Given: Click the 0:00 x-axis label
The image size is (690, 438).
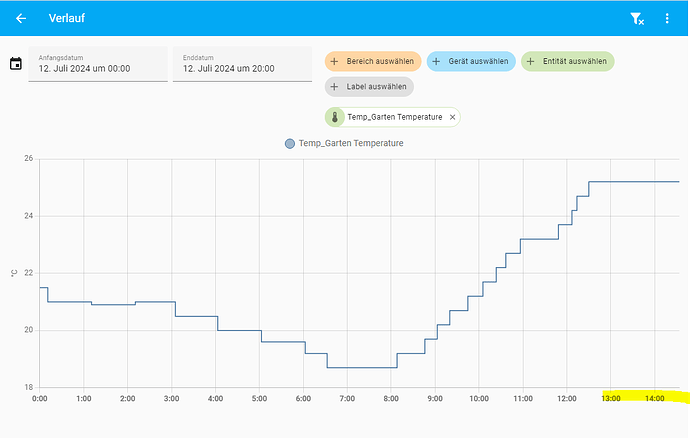Looking at the screenshot, I should pos(40,399).
